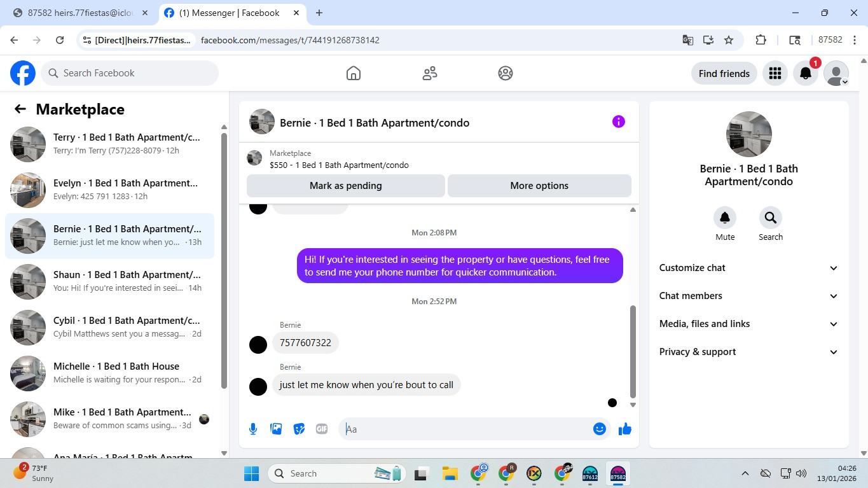This screenshot has height=488, width=868.
Task: Select the Bernie conversation in list
Action: (109, 236)
